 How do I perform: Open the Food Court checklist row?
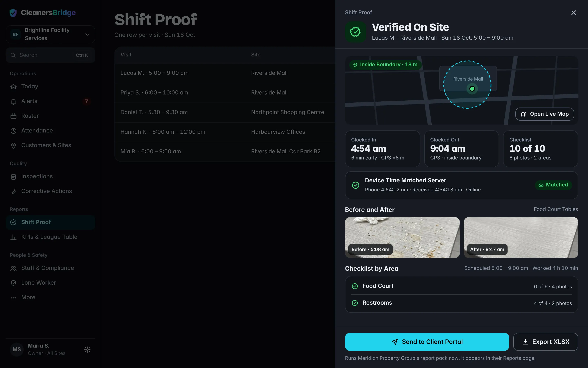click(x=461, y=286)
